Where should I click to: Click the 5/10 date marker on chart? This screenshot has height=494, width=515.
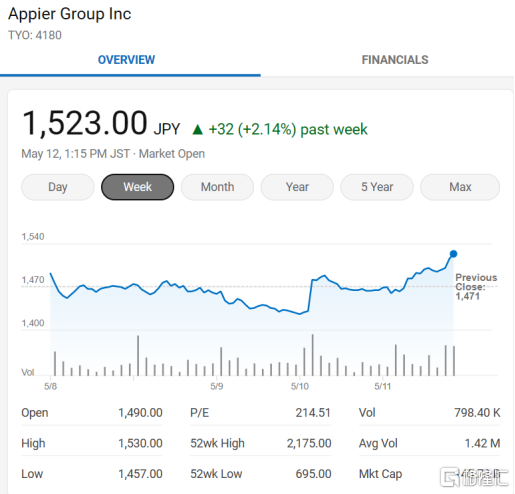(300, 386)
